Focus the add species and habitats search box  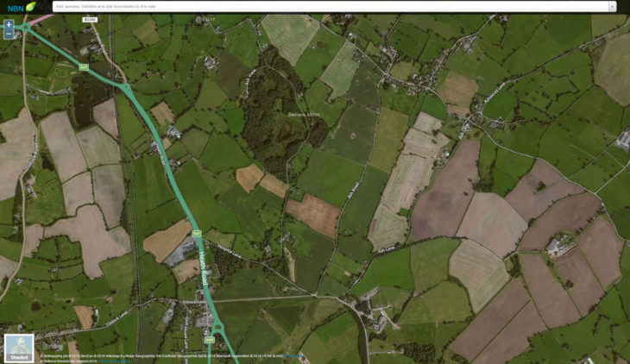click(331, 6)
